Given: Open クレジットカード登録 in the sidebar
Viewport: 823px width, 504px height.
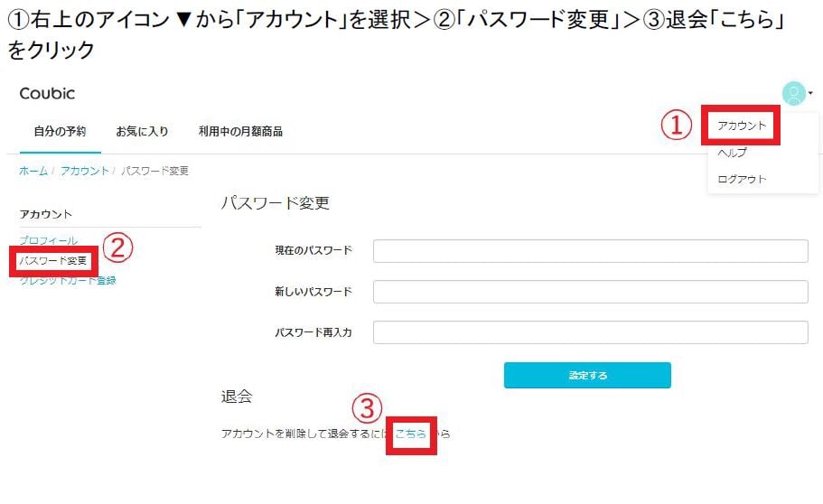Looking at the screenshot, I should coord(68,280).
